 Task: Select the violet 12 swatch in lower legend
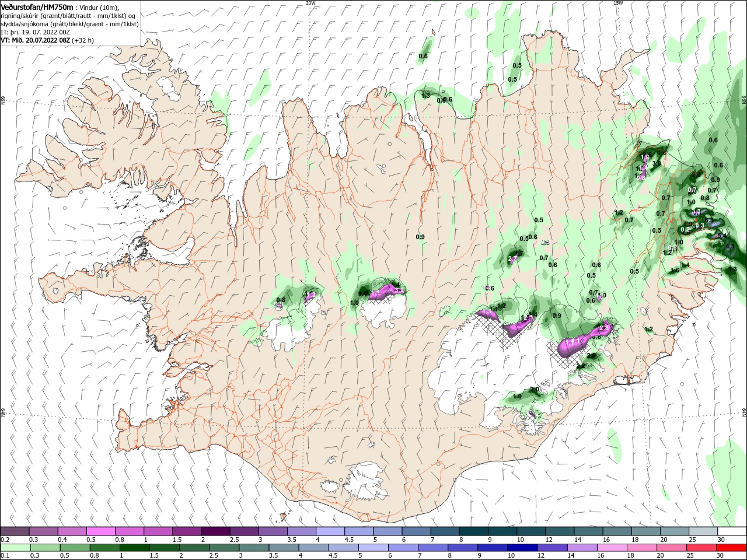tap(552, 548)
